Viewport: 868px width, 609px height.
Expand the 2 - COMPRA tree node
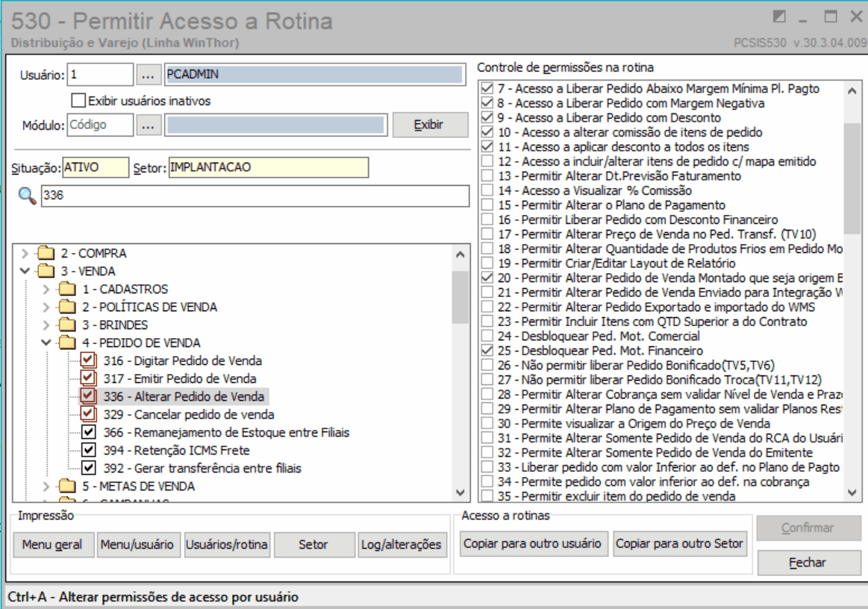coord(25,254)
